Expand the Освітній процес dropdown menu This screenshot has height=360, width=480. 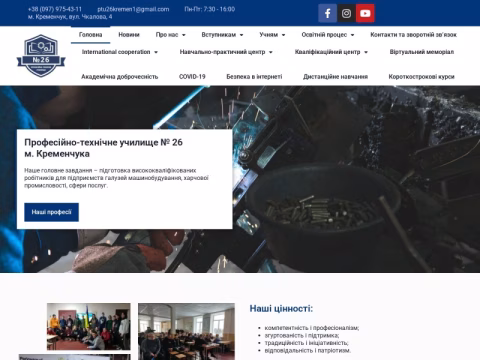click(x=328, y=35)
